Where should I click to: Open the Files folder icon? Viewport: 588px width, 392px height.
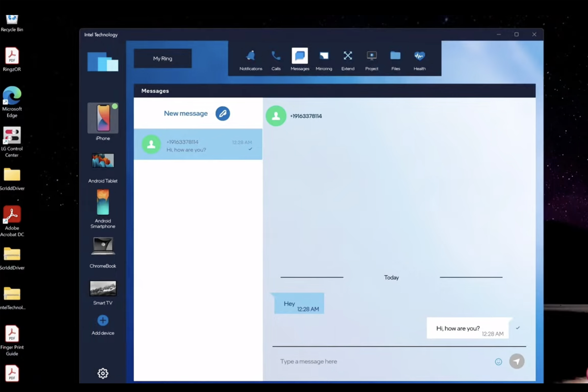coord(395,56)
